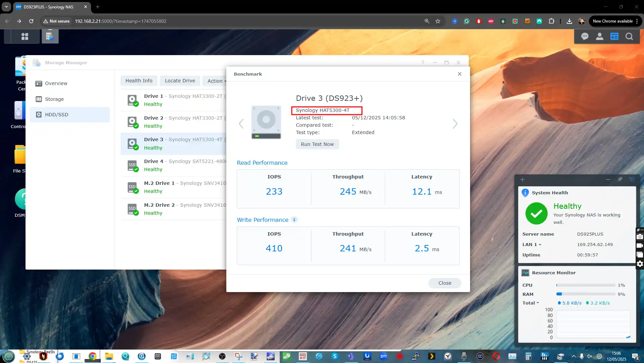
Task: Open the Chrome extensions puzzle icon
Action: (551, 21)
